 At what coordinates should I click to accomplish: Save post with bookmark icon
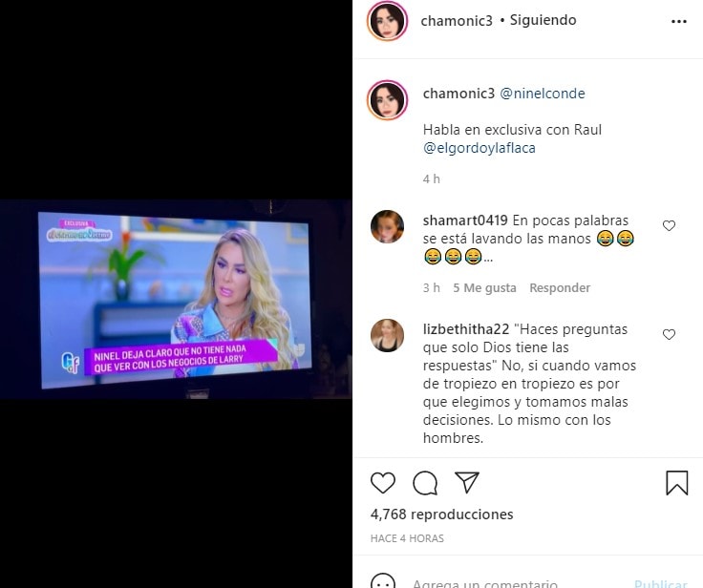(676, 483)
